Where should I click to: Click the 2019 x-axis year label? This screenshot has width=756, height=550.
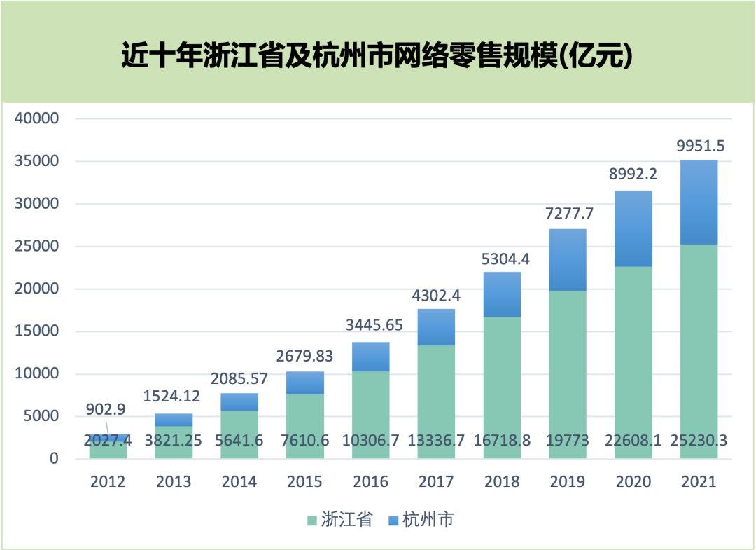[568, 482]
